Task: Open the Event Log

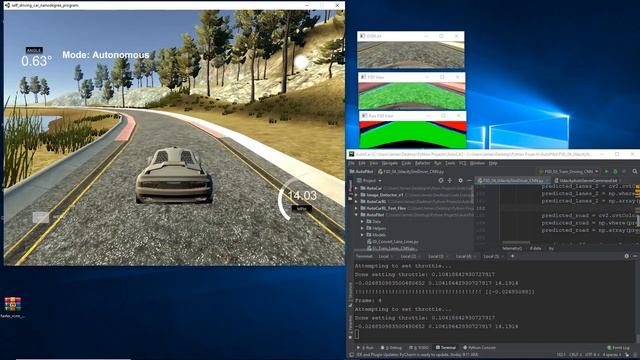Action: [x=618, y=348]
